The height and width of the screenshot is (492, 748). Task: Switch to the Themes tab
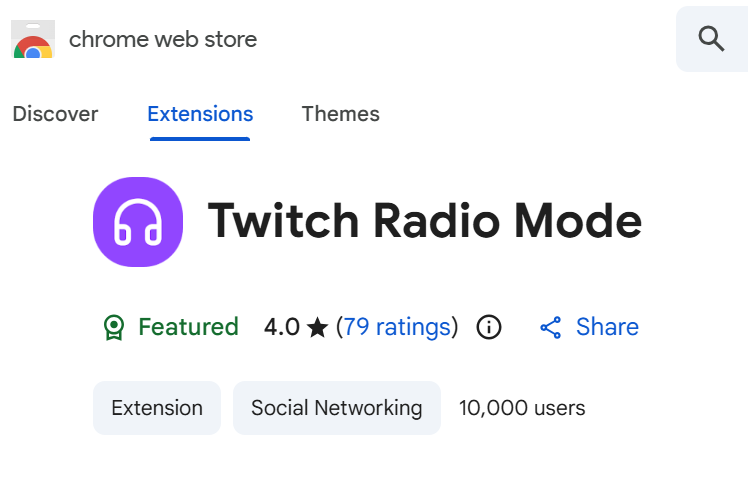[340, 114]
